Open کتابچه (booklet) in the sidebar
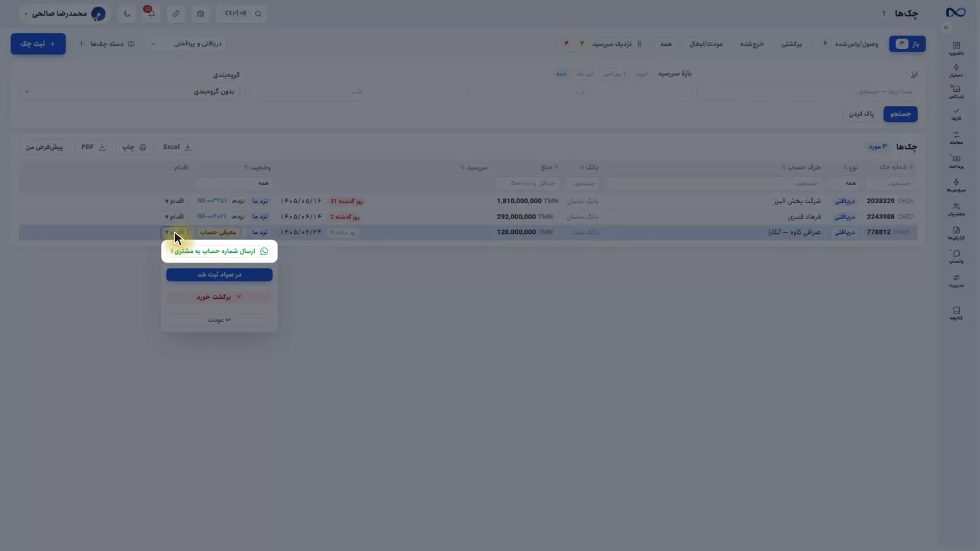 tap(956, 313)
